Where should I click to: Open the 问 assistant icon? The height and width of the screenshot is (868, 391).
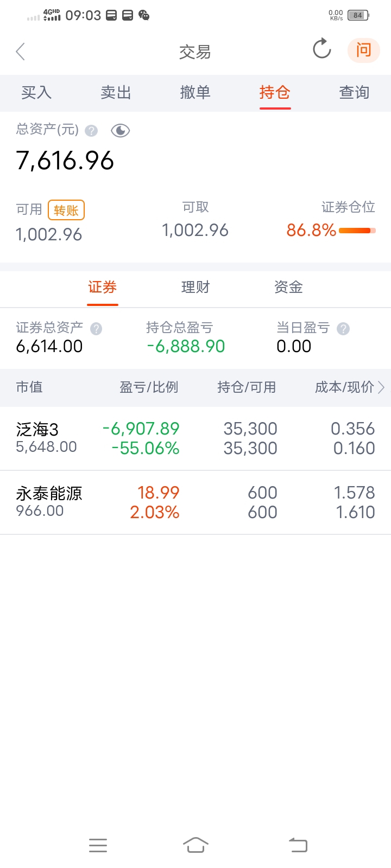click(x=363, y=50)
